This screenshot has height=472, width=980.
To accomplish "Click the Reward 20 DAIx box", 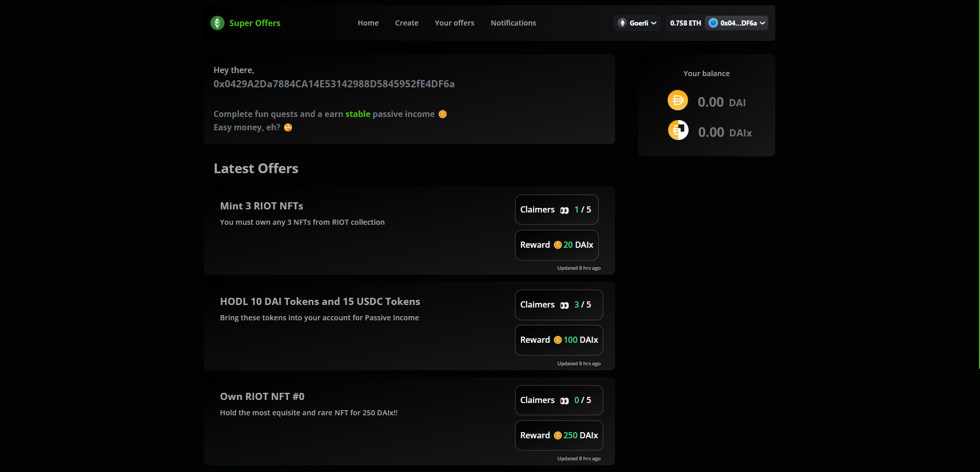I will (x=556, y=245).
